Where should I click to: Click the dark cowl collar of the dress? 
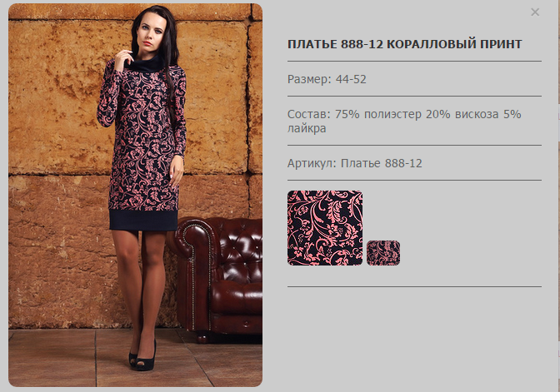[x=145, y=64]
